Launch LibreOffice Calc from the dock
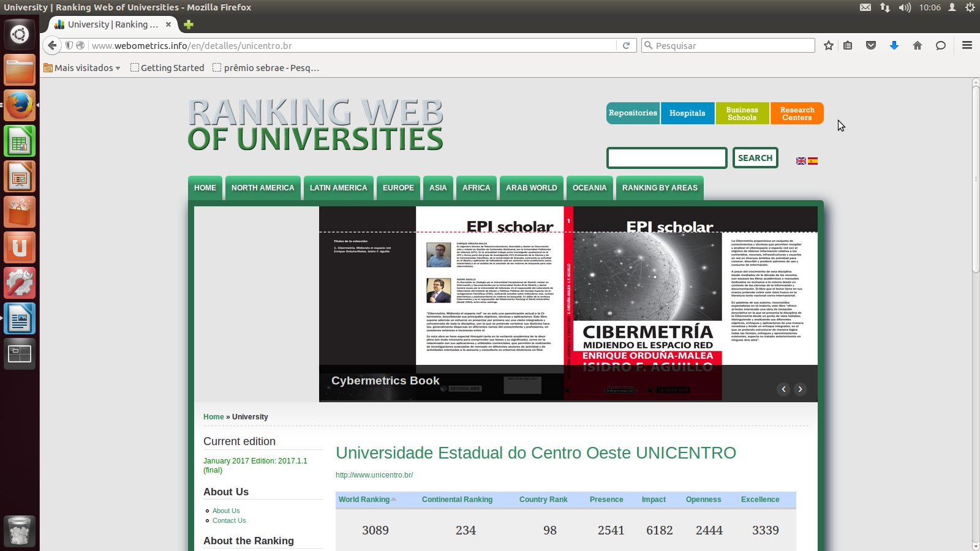 (20, 142)
